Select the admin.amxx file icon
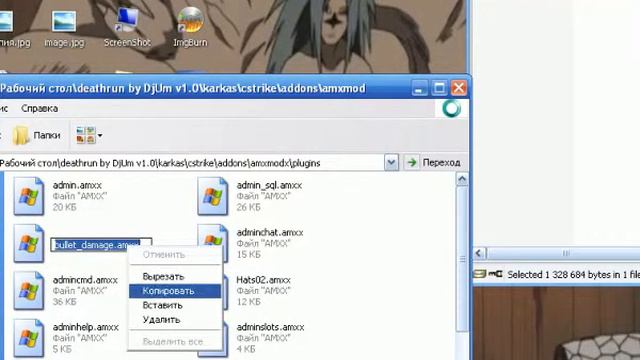This screenshot has height=360, width=640. [29, 196]
